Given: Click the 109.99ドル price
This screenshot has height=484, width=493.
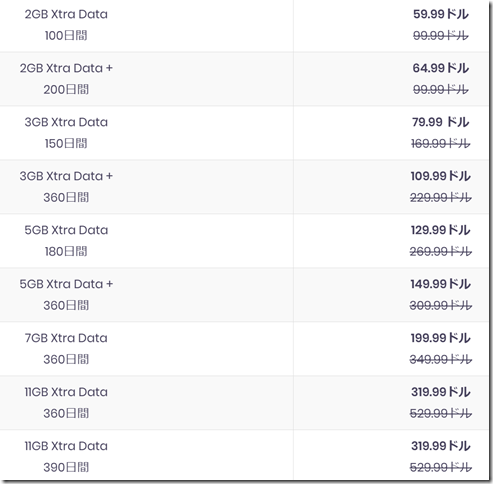Looking at the screenshot, I should [441, 176].
